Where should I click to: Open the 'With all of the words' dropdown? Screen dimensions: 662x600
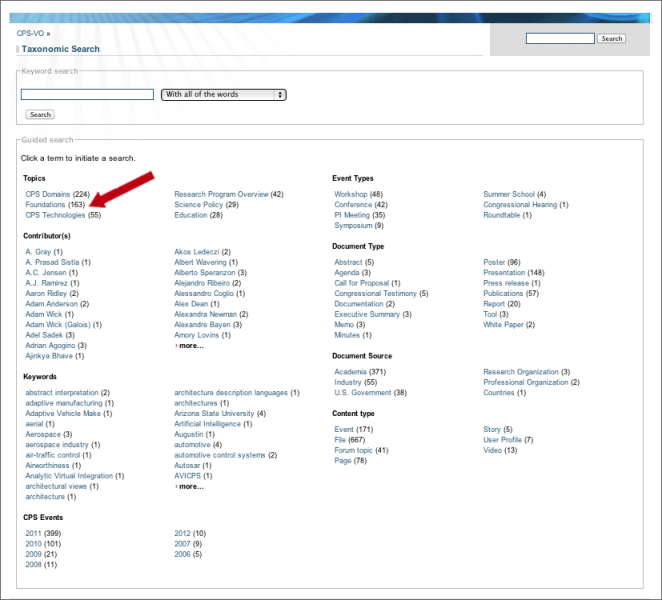click(x=223, y=95)
